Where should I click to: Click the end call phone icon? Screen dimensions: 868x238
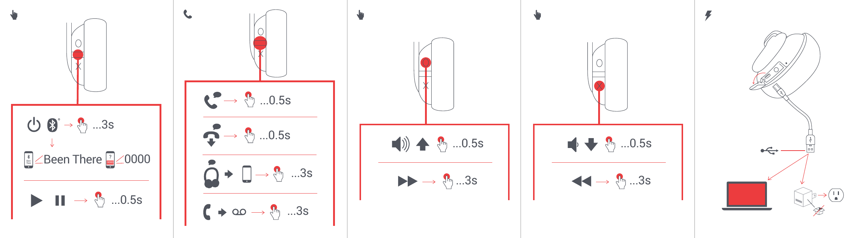pos(212,135)
